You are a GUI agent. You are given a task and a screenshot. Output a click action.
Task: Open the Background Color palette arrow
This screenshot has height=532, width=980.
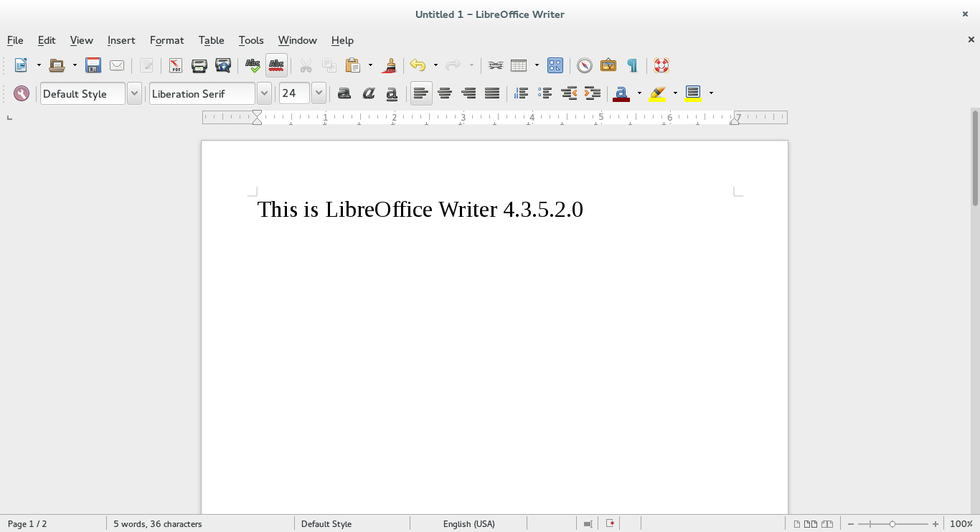click(x=711, y=93)
